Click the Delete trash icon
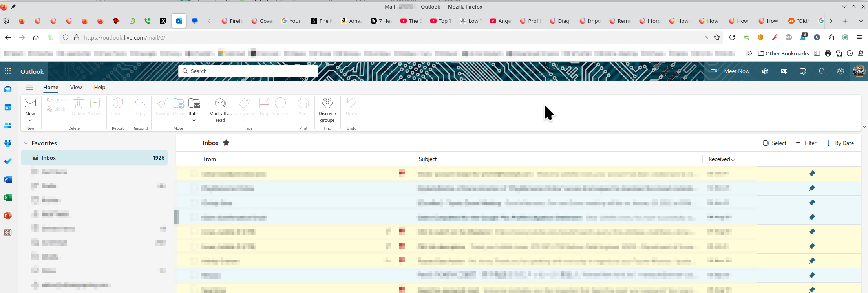The height and width of the screenshot is (293, 868). (x=79, y=103)
